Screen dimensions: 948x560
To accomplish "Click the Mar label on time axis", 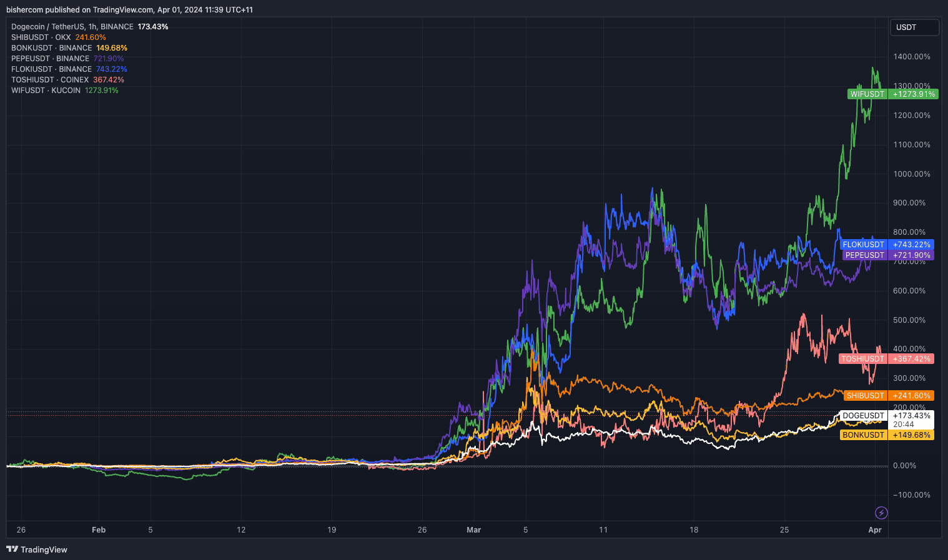I will (x=474, y=530).
